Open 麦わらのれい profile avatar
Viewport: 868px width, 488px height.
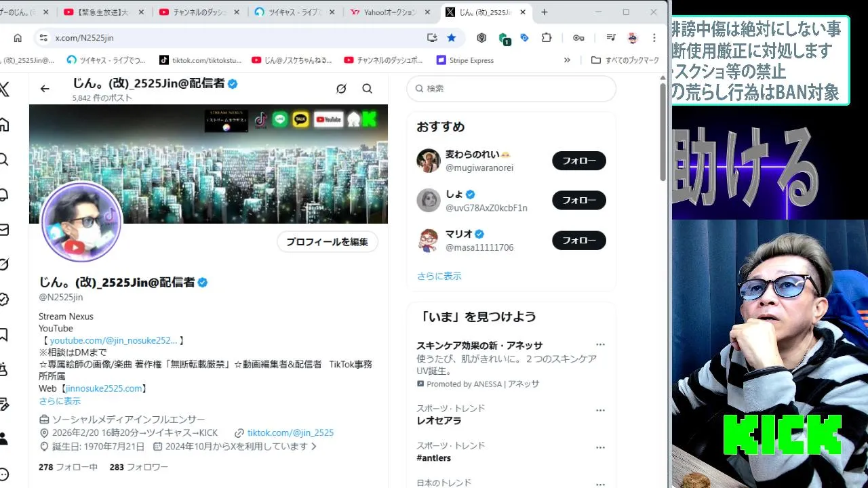tap(429, 161)
